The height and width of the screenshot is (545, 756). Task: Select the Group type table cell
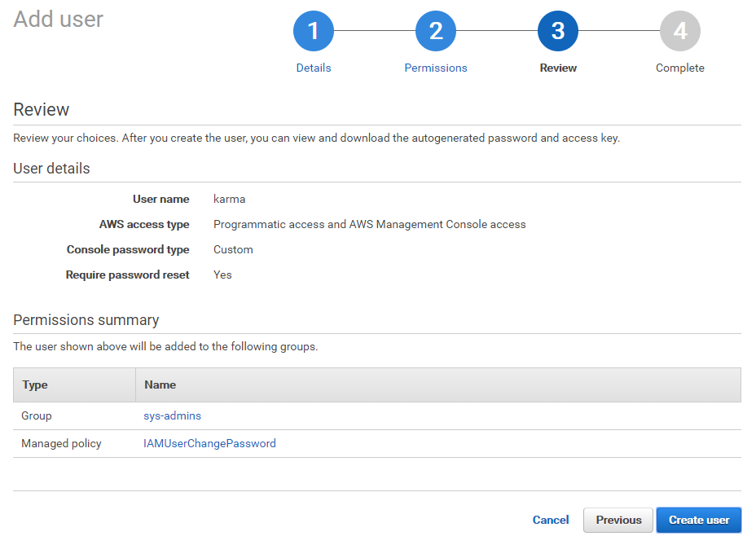click(x=37, y=415)
